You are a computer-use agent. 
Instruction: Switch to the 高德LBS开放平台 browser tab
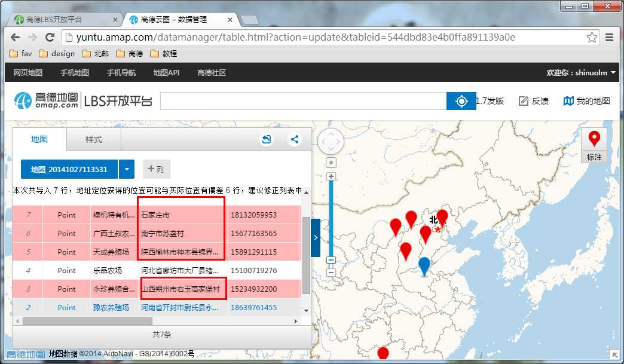(65, 20)
